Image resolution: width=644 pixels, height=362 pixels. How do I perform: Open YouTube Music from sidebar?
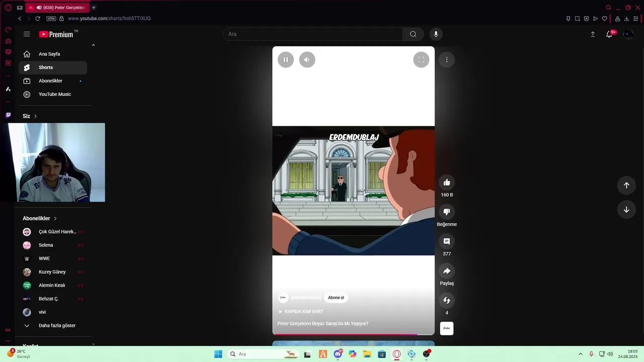(x=53, y=95)
